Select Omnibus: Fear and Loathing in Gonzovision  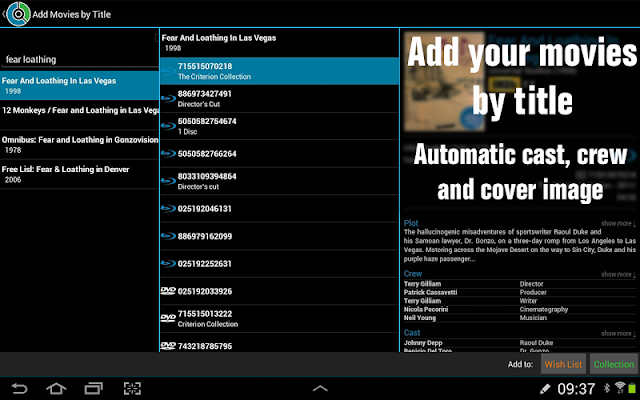[x=80, y=144]
